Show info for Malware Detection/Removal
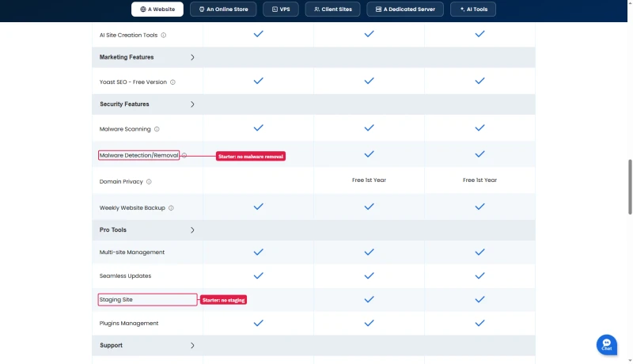 coord(184,155)
